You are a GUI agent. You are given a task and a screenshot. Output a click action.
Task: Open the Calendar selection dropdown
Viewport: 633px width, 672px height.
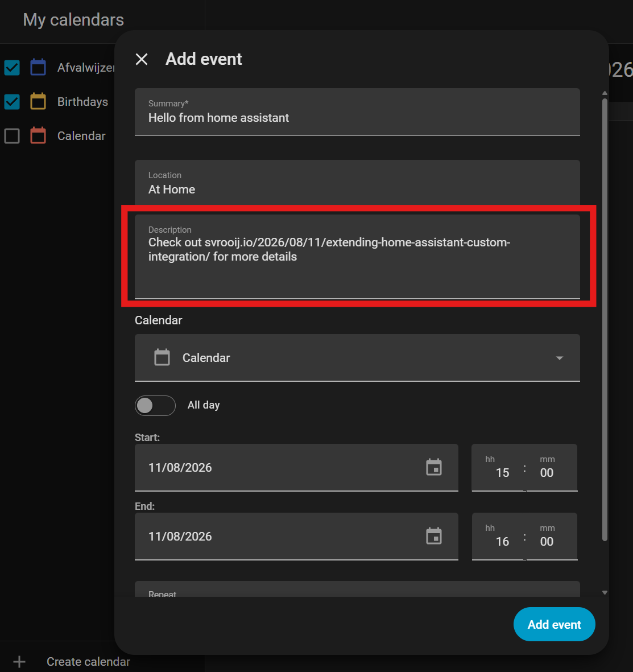(x=357, y=357)
